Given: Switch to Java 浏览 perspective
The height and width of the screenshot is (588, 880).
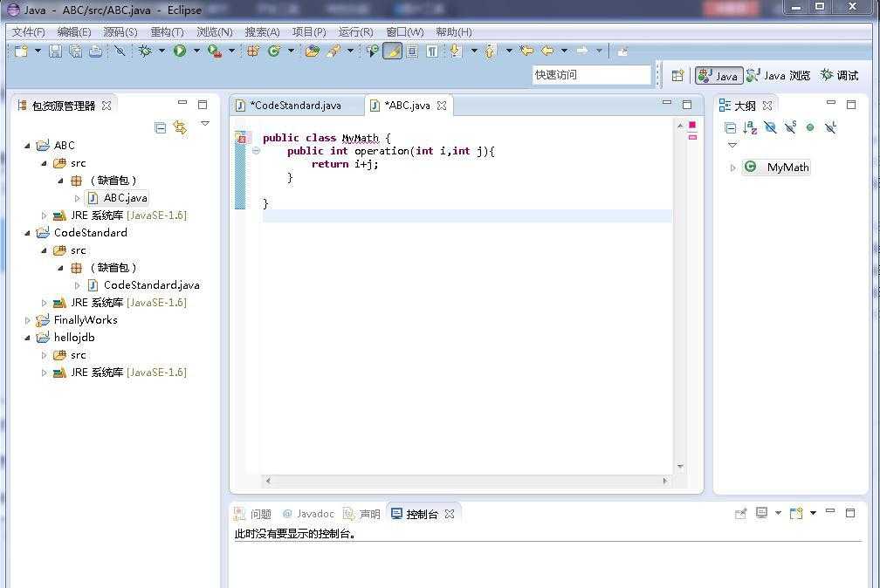Looking at the screenshot, I should [x=778, y=76].
